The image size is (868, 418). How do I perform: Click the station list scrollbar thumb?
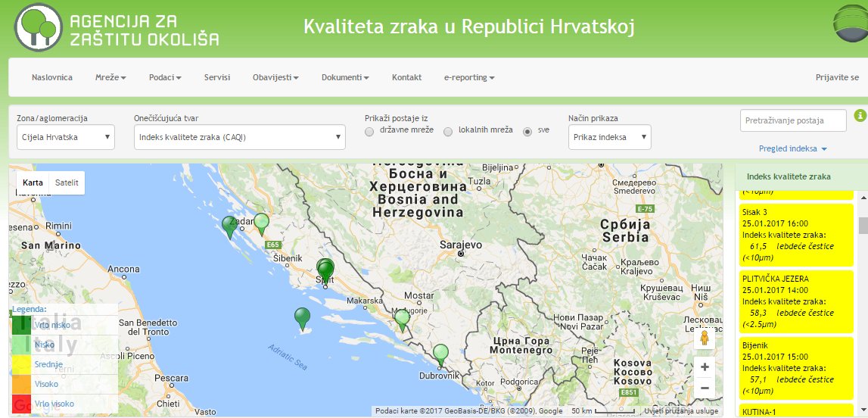click(863, 226)
